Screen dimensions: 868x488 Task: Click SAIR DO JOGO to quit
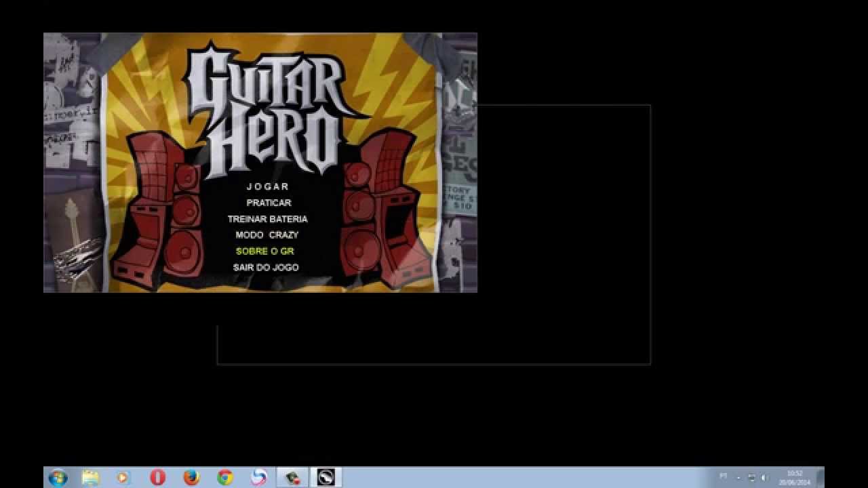pos(266,267)
